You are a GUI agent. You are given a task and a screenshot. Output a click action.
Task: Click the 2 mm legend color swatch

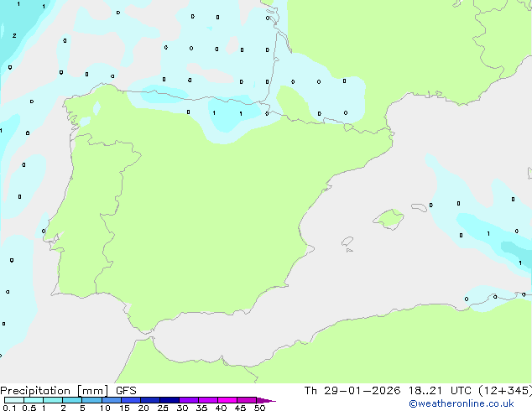coord(72,400)
